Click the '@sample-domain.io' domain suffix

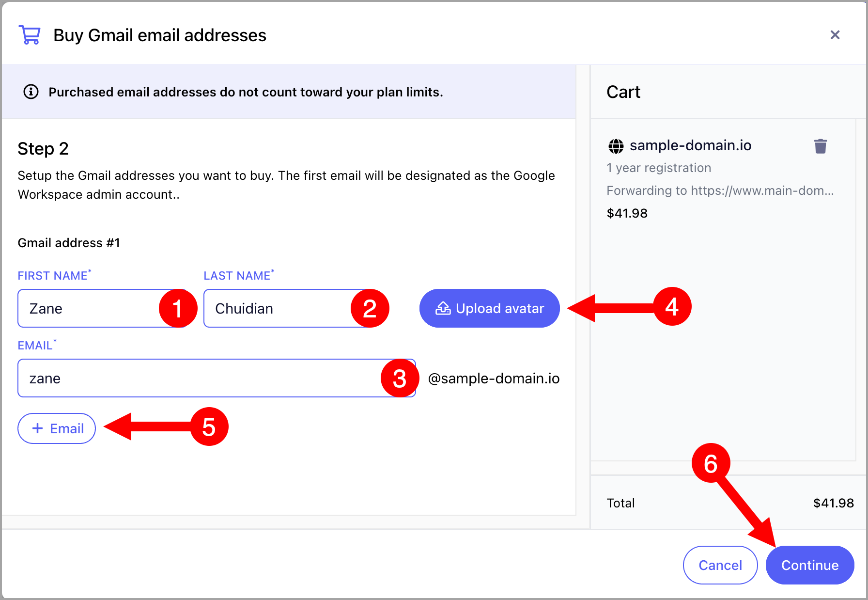pos(494,379)
